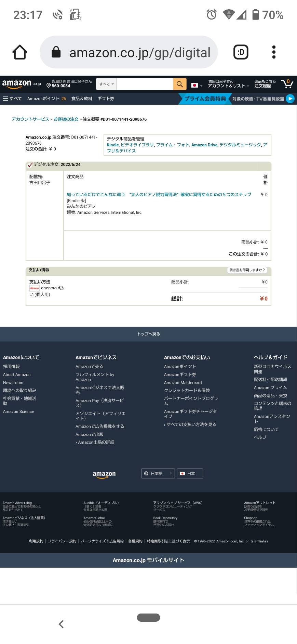Viewport: 297px width, 644px height.
Task: Open the hamburger すべて menu
Action: coord(12,98)
